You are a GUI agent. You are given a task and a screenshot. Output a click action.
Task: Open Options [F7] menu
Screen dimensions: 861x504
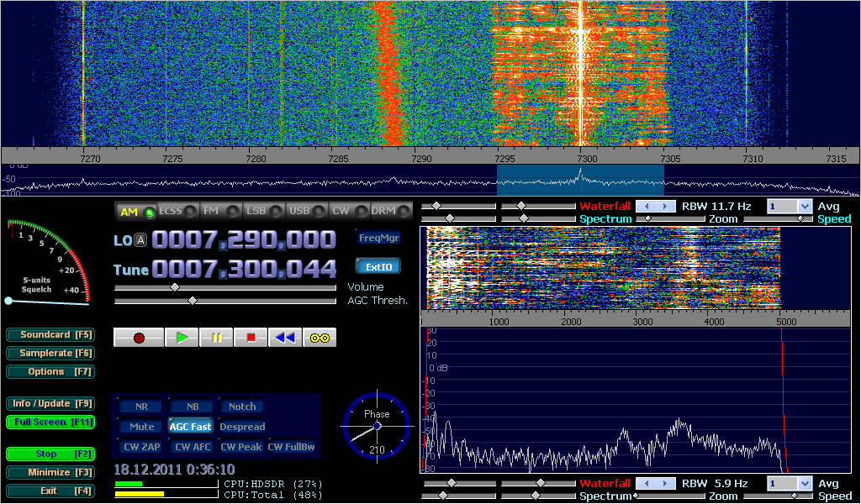pyautogui.click(x=50, y=371)
